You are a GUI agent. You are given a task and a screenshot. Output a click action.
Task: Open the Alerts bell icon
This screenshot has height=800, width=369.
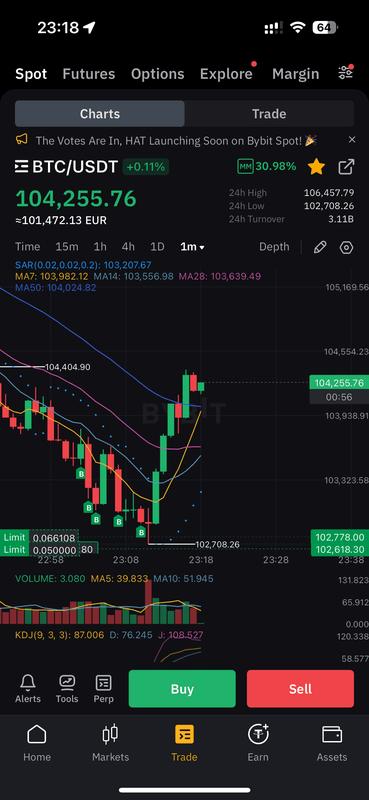pos(28,688)
